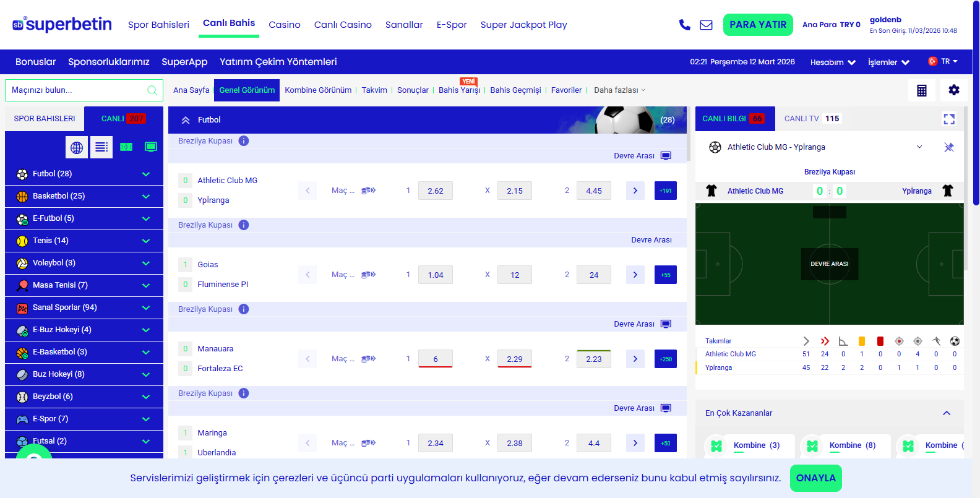Screen dimensions: 980x498
Task: Click the yellow card icon in stats header
Action: 862,341
